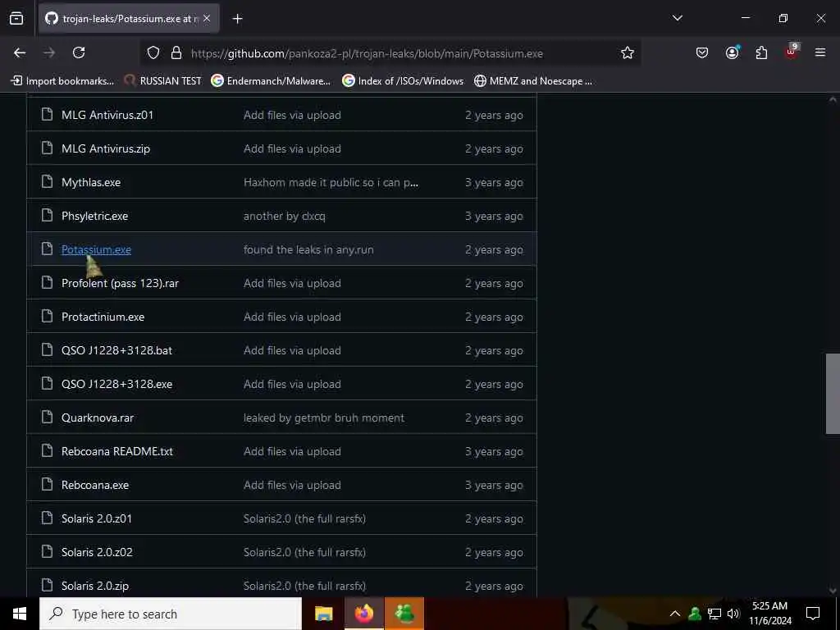Open RUSSIAN TEST bookmark

click(163, 81)
